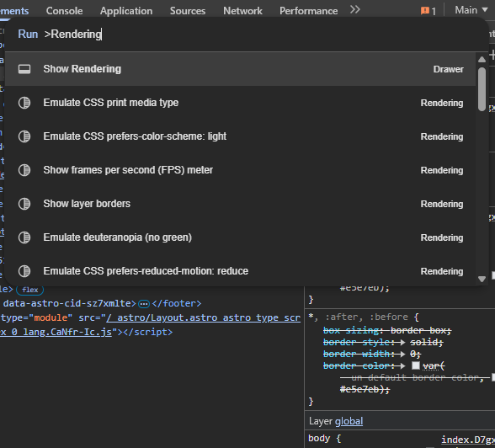
Task: Select Emulate CSS prefers-color-scheme: light
Action: [x=241, y=136]
